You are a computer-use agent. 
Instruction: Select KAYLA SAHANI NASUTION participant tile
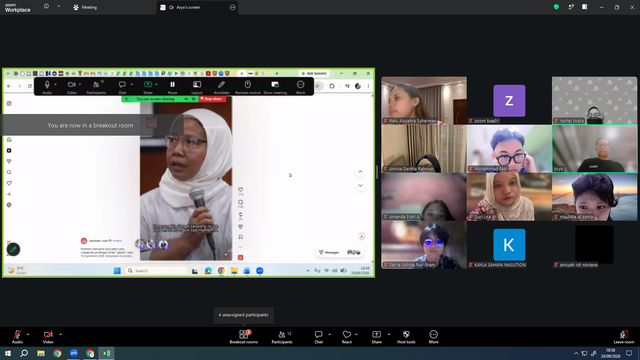509,245
